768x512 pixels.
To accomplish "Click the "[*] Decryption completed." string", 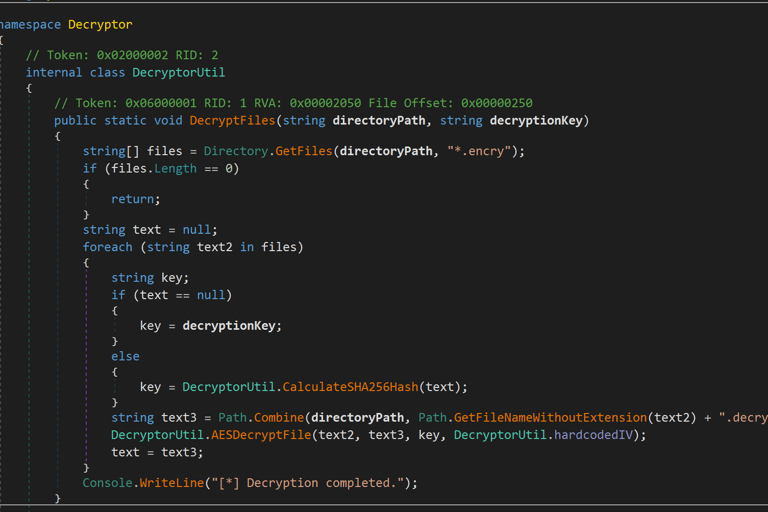I will point(307,483).
